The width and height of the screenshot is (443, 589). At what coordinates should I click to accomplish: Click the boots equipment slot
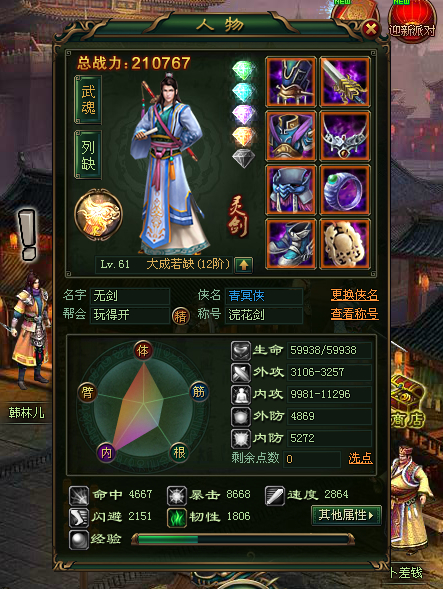click(291, 243)
